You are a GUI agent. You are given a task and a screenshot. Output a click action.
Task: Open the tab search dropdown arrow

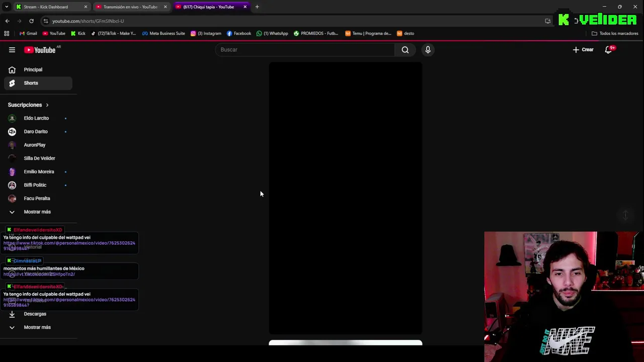[7, 7]
